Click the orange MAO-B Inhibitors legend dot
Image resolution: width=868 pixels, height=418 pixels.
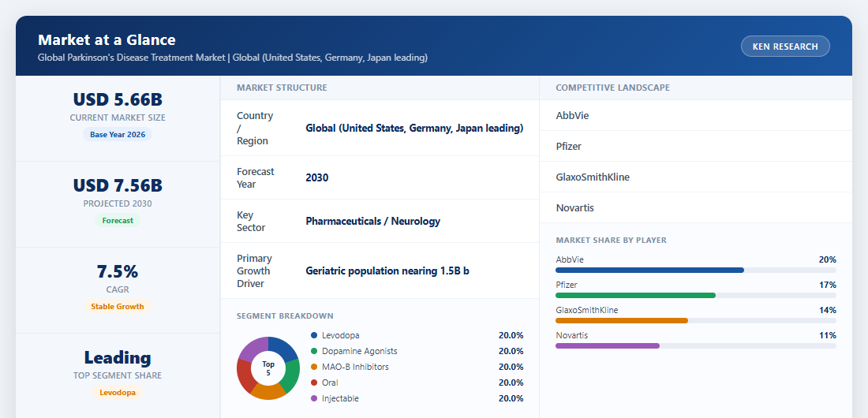coord(314,367)
